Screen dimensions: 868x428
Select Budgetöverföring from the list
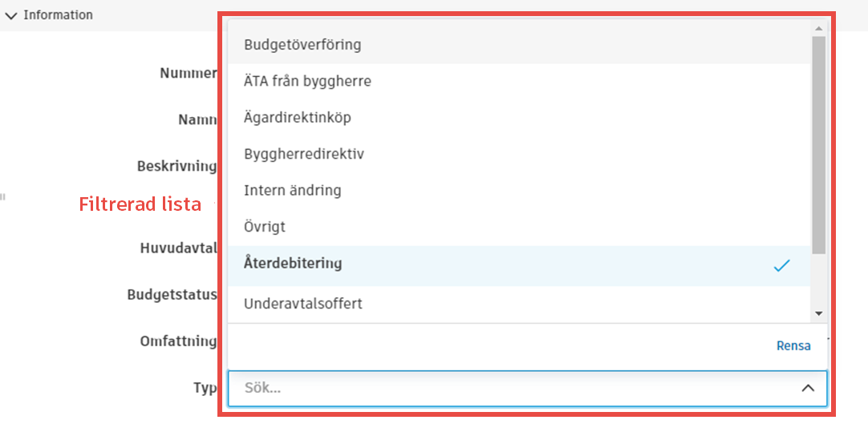click(302, 45)
